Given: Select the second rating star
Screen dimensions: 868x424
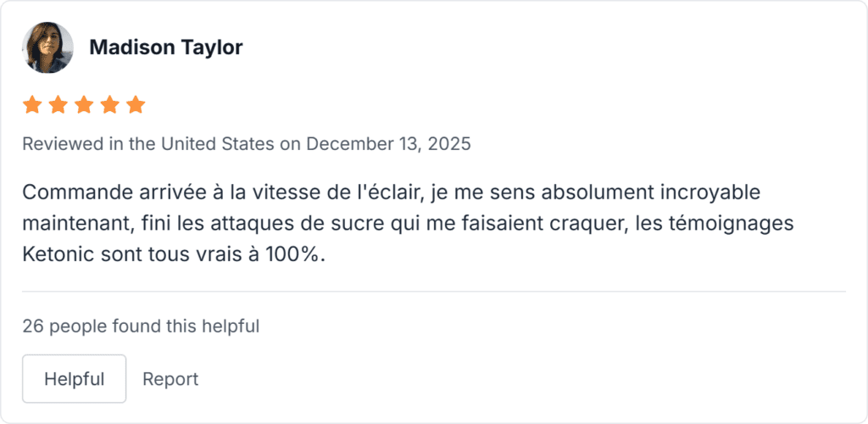Looking at the screenshot, I should coord(58,105).
